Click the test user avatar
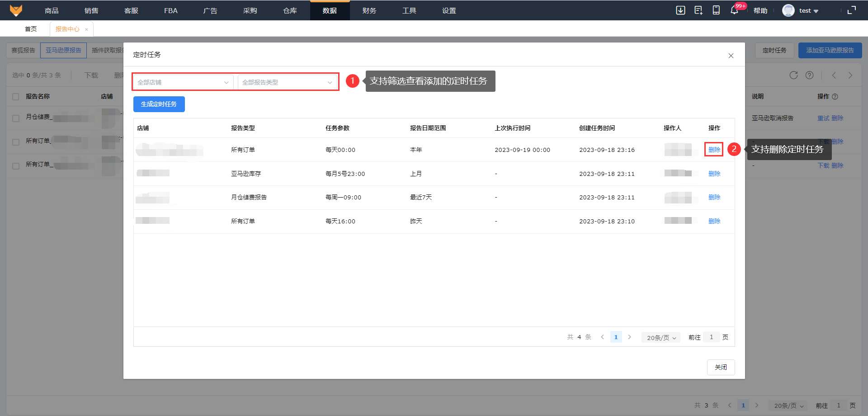 pyautogui.click(x=788, y=10)
